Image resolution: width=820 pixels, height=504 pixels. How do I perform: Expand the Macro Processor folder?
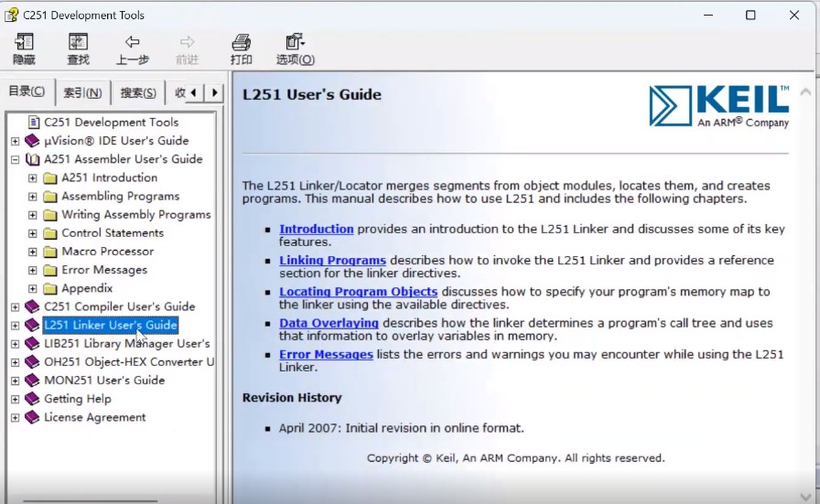click(x=32, y=252)
